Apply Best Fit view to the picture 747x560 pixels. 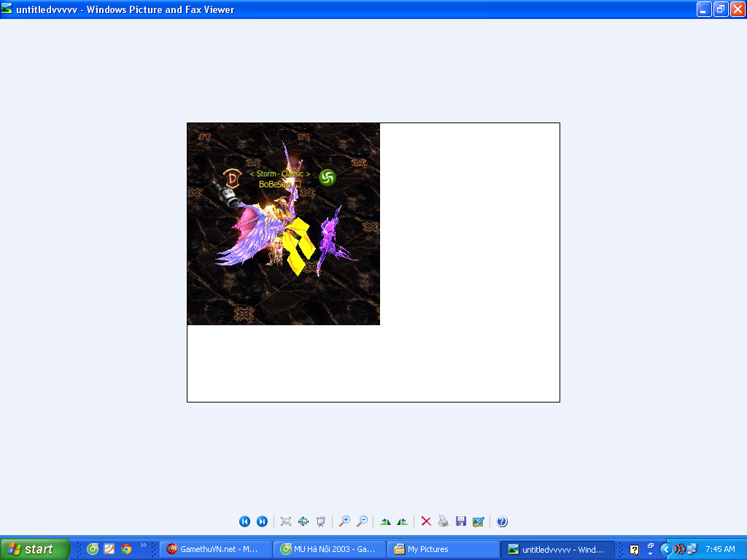click(286, 521)
